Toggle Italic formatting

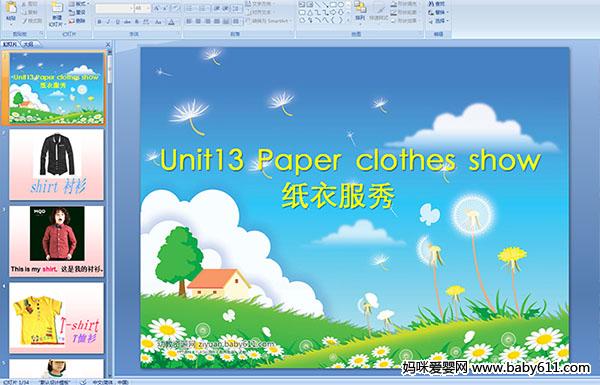point(108,22)
